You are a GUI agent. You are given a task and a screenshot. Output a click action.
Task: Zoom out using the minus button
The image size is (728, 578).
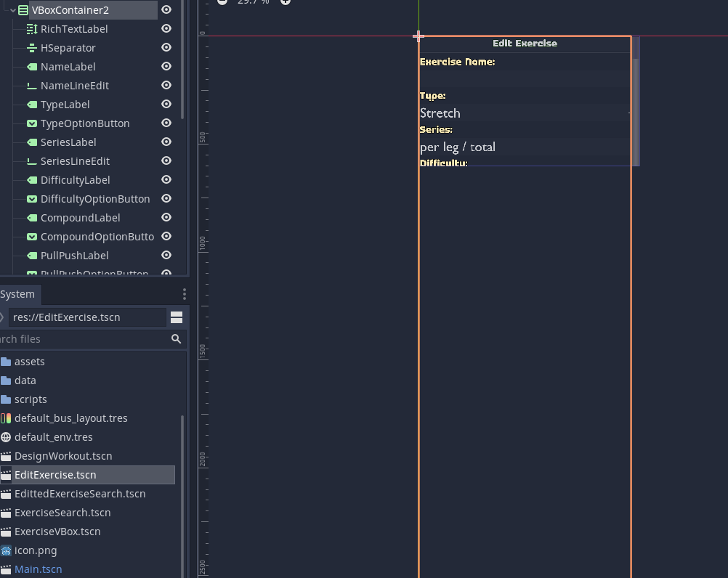tap(222, 2)
